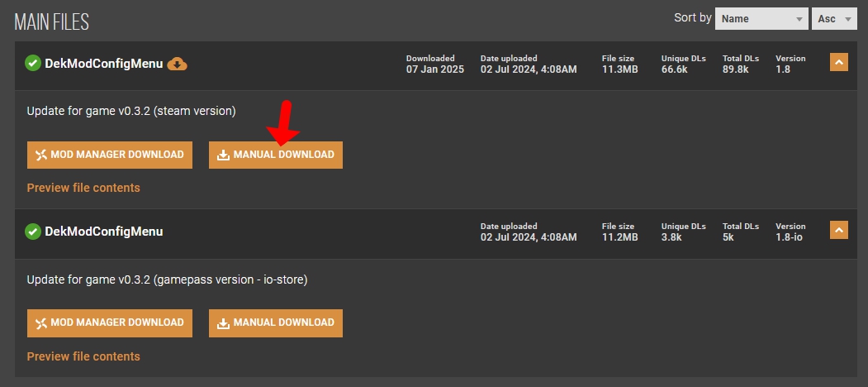
Task: Click the first DekModConfigMenu file title
Action: (x=104, y=63)
